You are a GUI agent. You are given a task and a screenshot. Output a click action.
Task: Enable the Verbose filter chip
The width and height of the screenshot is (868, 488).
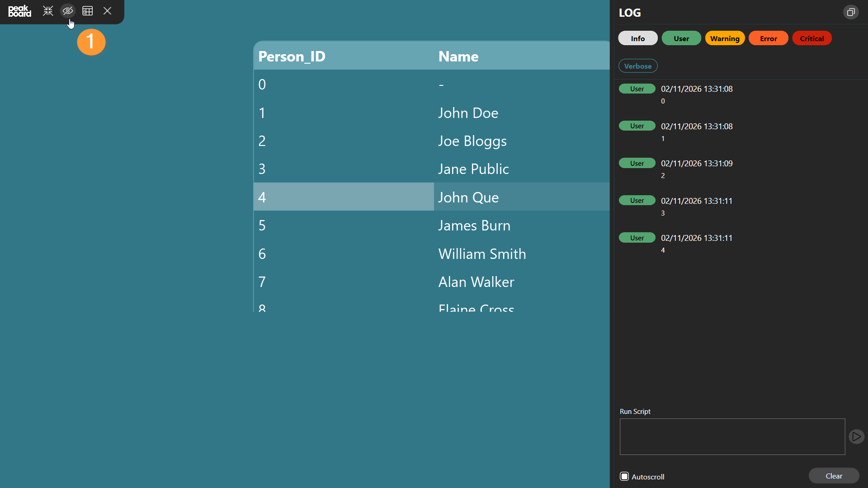[637, 66]
